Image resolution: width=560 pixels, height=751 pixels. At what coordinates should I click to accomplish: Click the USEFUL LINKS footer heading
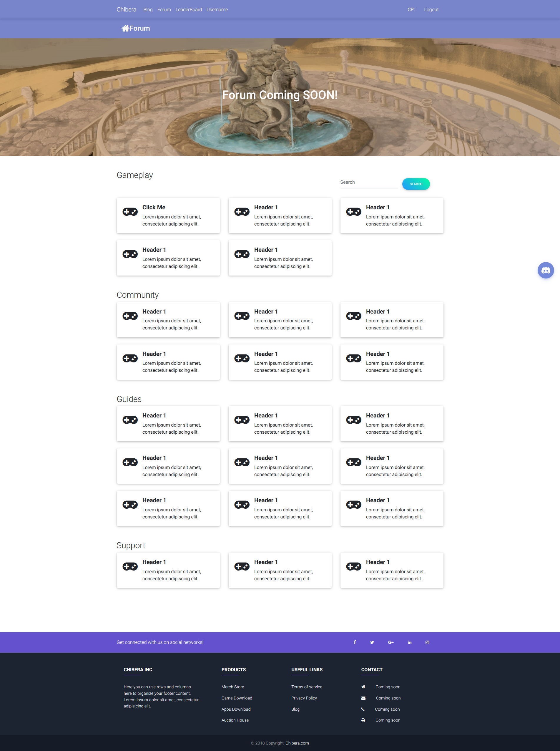(307, 670)
